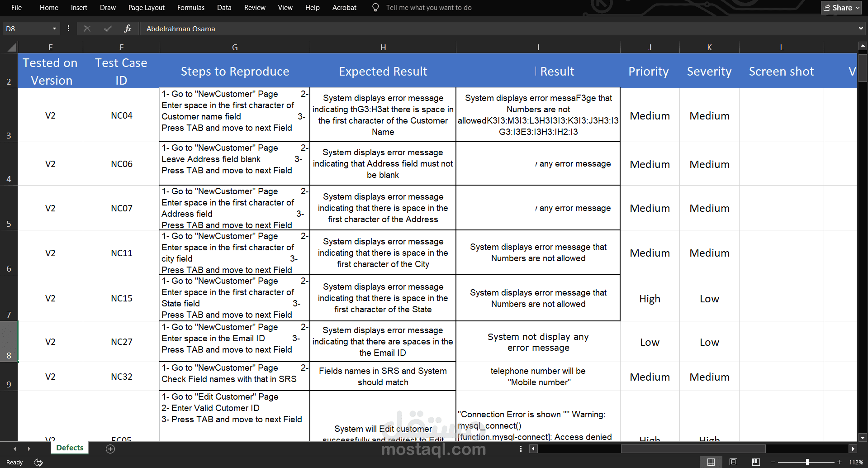Select column I header
Viewport: 868px width, 468px height.
[x=538, y=47]
